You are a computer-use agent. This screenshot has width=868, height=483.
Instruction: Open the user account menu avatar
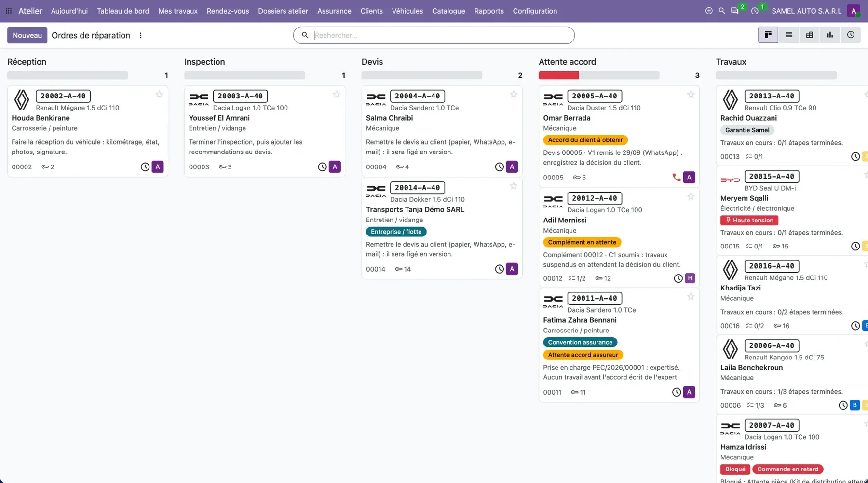click(x=854, y=11)
